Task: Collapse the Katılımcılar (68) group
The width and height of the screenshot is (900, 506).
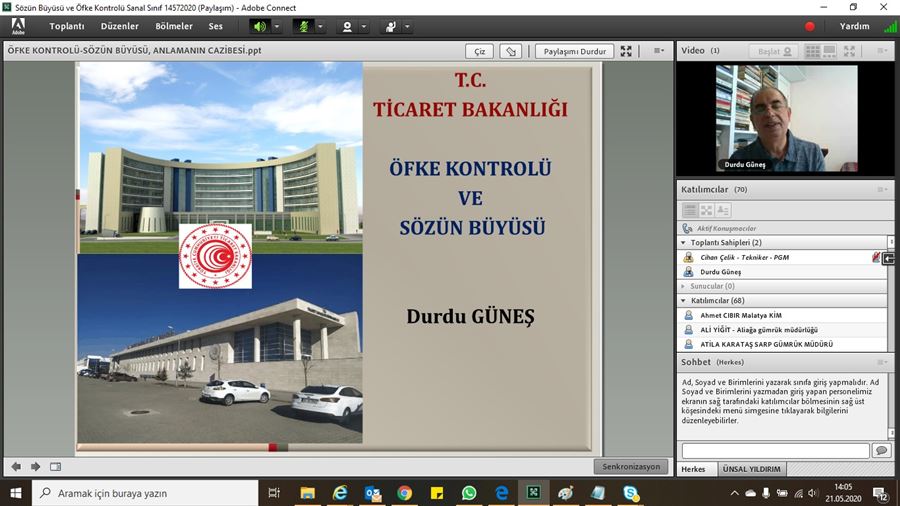Action: click(684, 301)
